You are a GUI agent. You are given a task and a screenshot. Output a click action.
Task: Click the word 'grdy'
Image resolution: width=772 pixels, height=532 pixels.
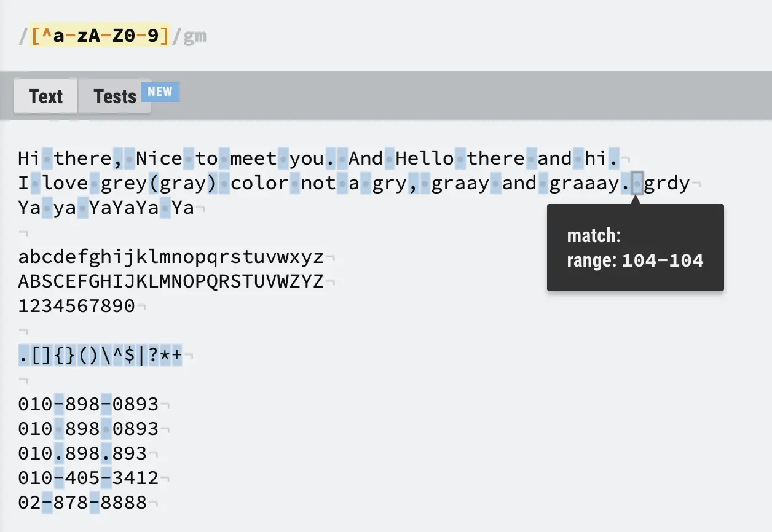pyautogui.click(x=667, y=183)
